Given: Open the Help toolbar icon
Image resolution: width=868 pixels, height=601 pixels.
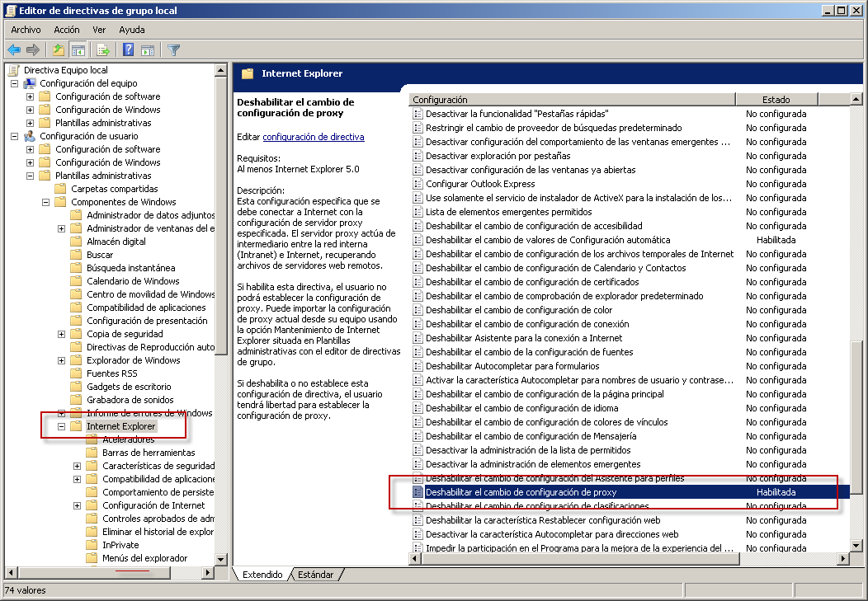Looking at the screenshot, I should pos(128,50).
